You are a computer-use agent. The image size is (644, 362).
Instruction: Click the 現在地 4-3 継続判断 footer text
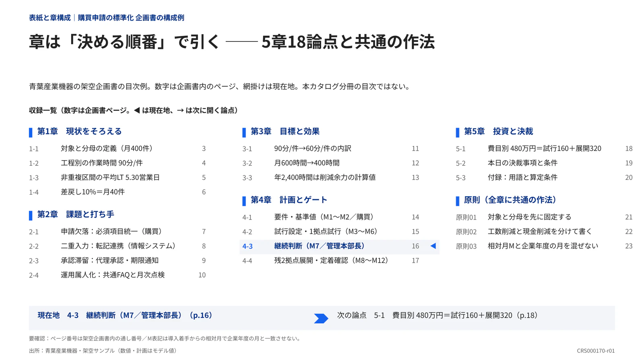point(125,315)
